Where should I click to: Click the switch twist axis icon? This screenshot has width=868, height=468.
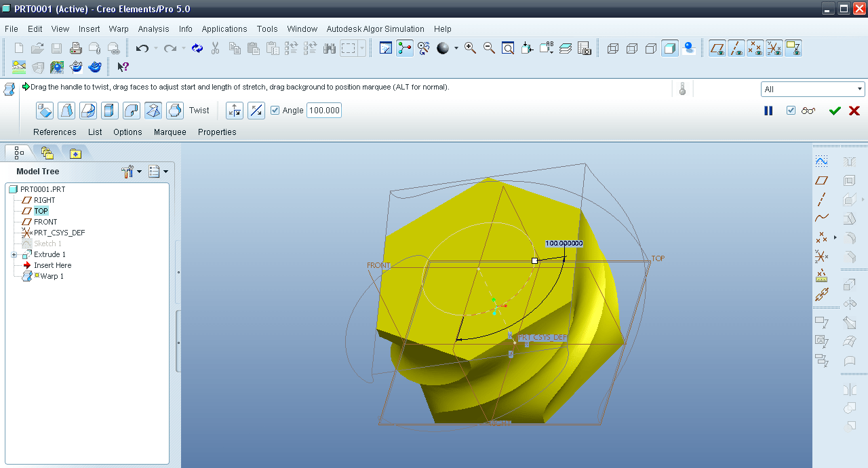pos(235,111)
